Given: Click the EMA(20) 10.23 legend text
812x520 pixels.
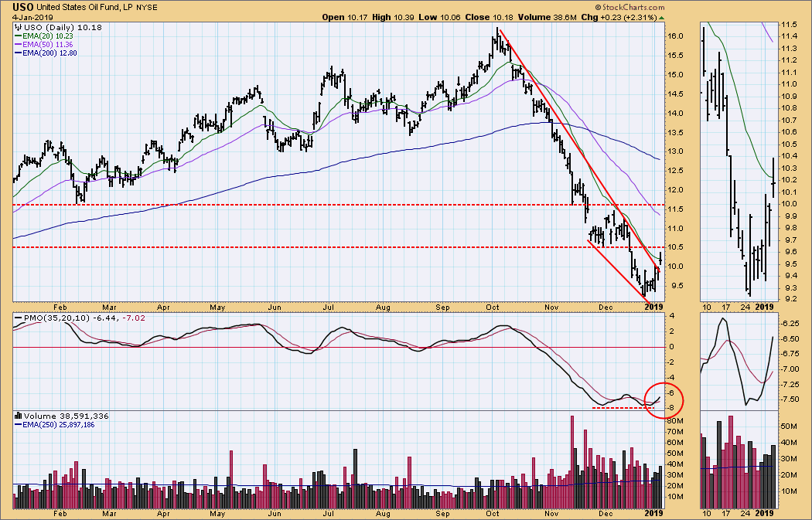Looking at the screenshot, I should click(x=48, y=36).
